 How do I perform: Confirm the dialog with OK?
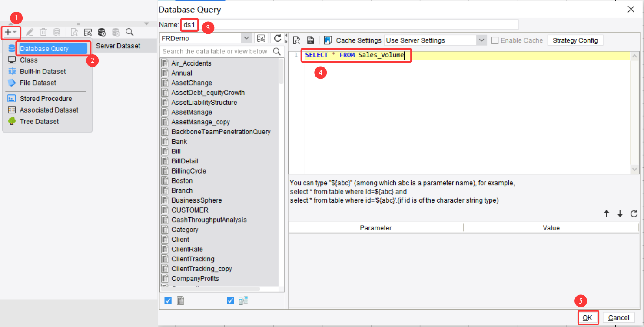[588, 317]
